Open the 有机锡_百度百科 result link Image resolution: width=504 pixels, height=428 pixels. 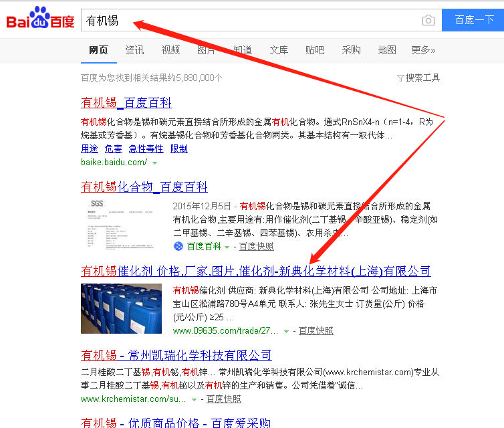[x=126, y=103]
